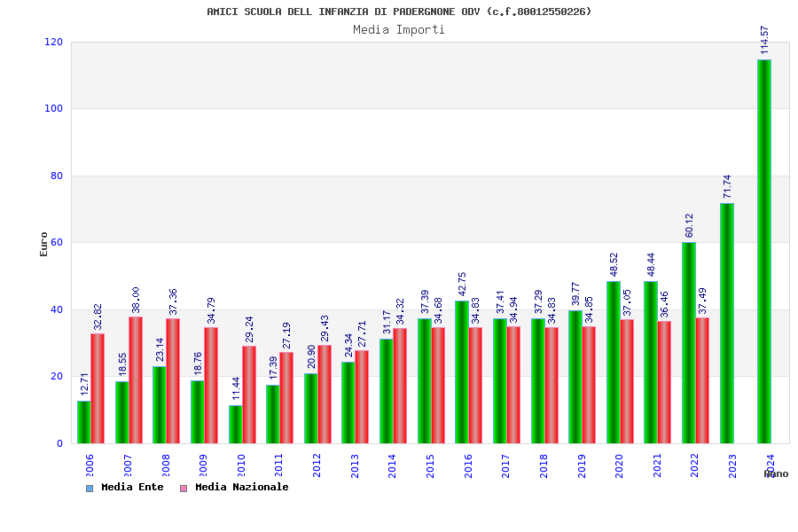Click the Media Importi subtitle

click(399, 30)
